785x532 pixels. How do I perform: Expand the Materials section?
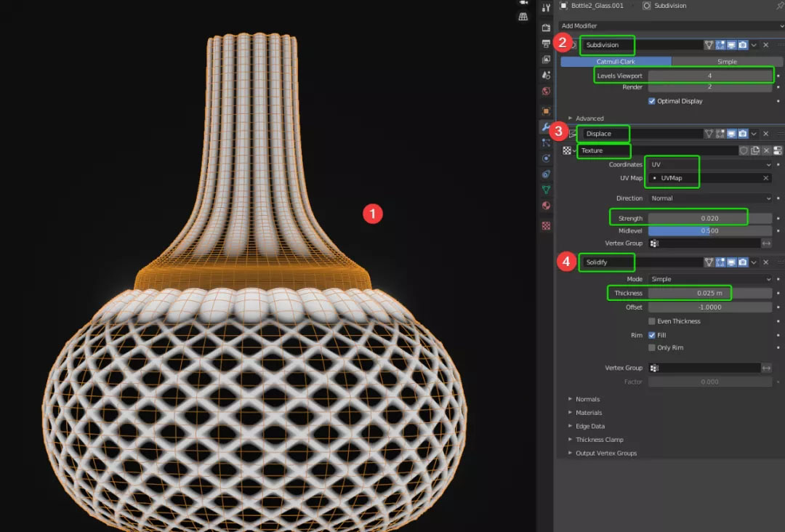coord(585,413)
